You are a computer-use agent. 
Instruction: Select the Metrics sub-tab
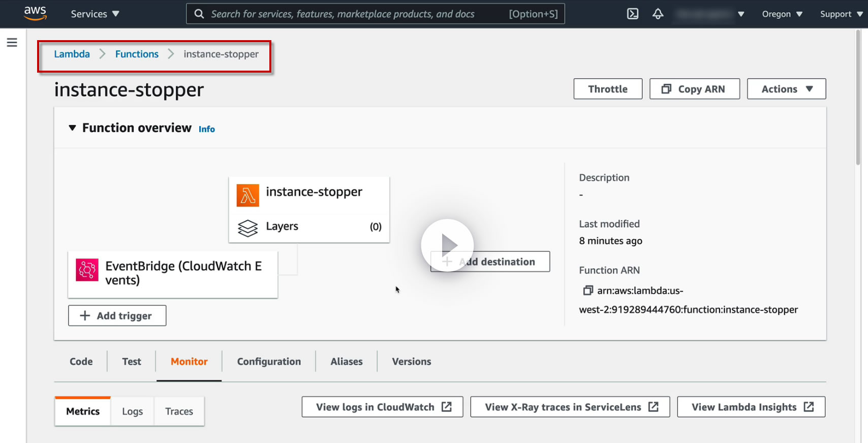(83, 411)
